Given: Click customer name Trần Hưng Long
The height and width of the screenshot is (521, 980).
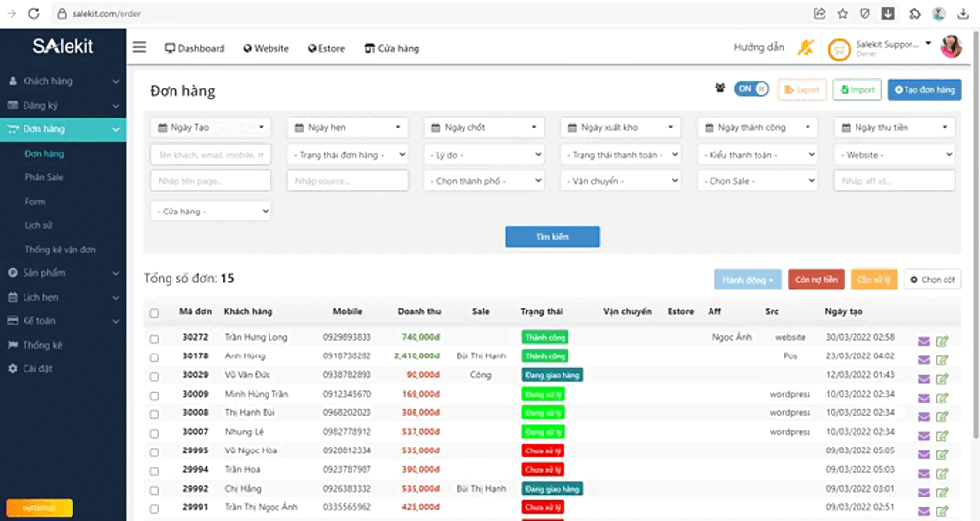Looking at the screenshot, I should (x=256, y=337).
